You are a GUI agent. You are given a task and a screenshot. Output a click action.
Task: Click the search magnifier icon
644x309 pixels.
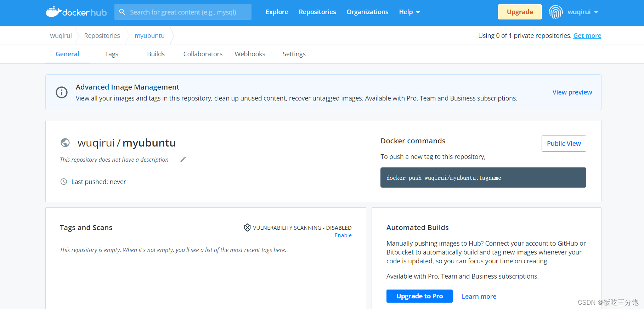(x=122, y=12)
